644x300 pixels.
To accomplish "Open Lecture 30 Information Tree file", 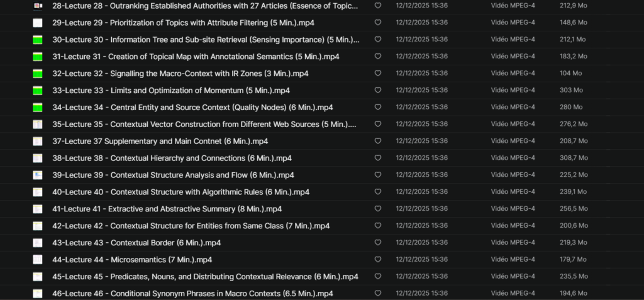I will click(x=206, y=40).
